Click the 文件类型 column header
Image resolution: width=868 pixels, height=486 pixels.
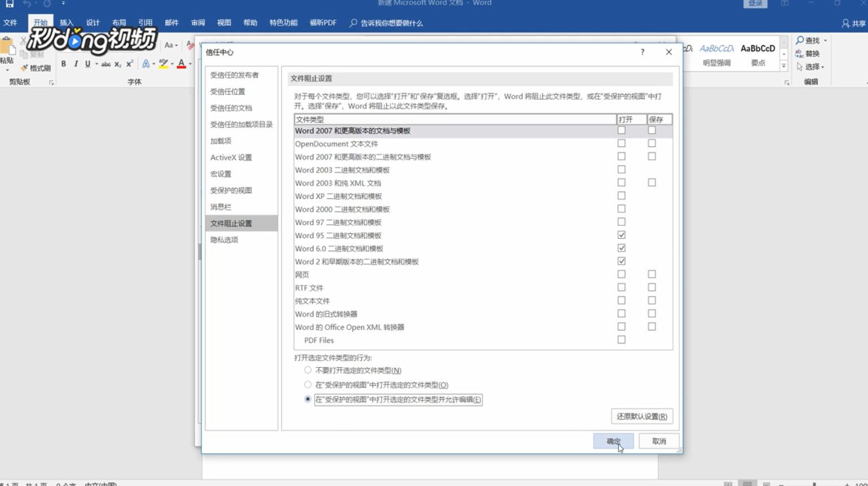[x=455, y=119]
